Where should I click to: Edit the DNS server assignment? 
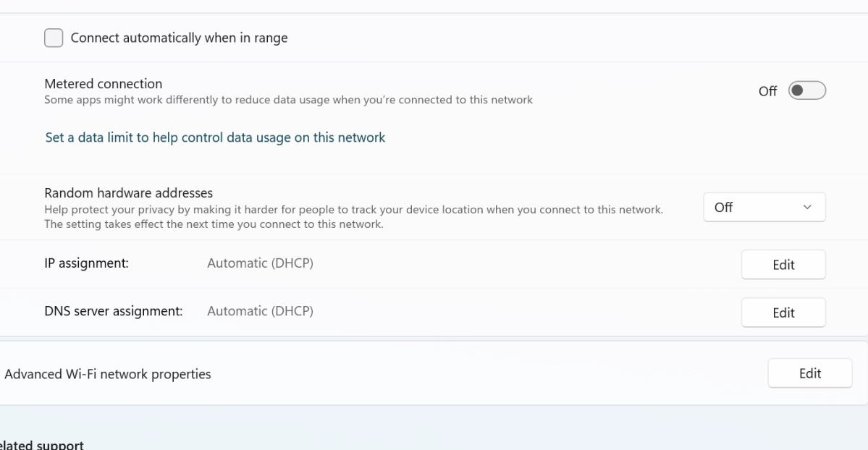[783, 313]
